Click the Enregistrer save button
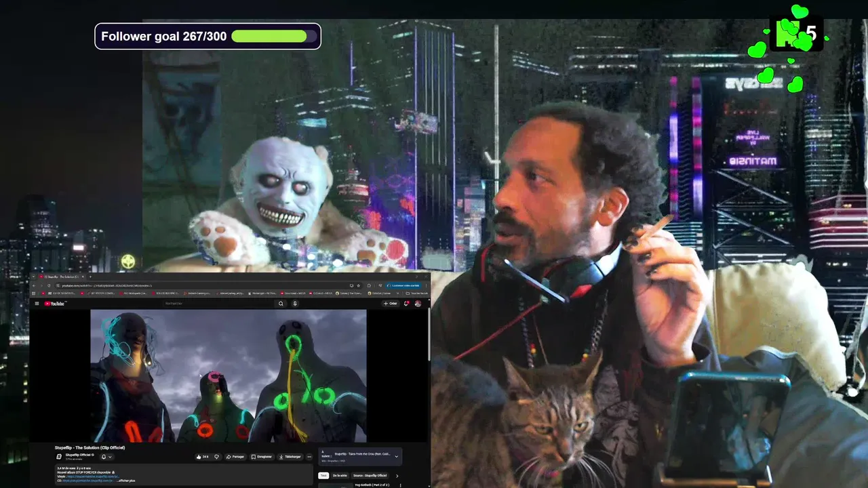This screenshot has height=488, width=868. coord(262,457)
